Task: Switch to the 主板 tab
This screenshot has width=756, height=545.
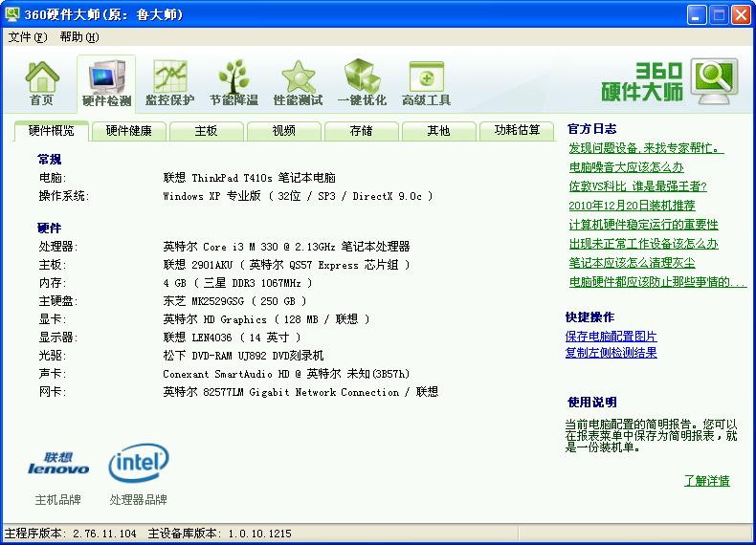Action: [207, 131]
